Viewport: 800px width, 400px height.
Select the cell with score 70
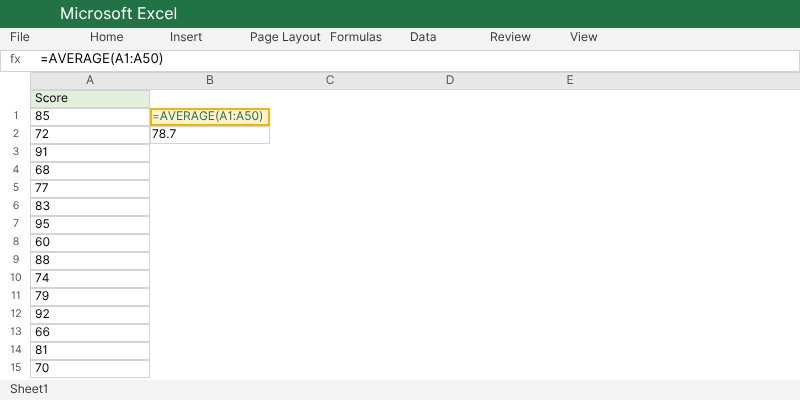click(x=90, y=368)
